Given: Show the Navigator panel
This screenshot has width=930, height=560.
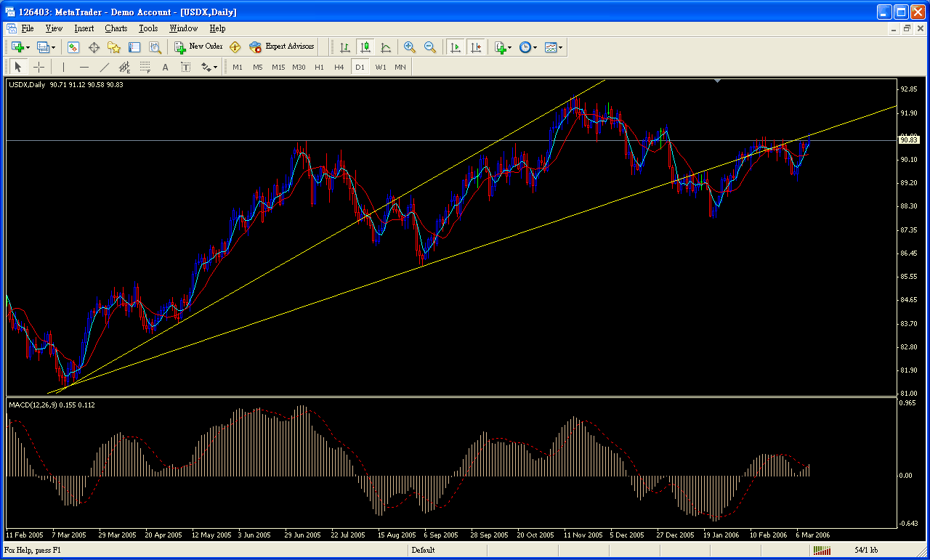Looking at the screenshot, I should pos(114,47).
